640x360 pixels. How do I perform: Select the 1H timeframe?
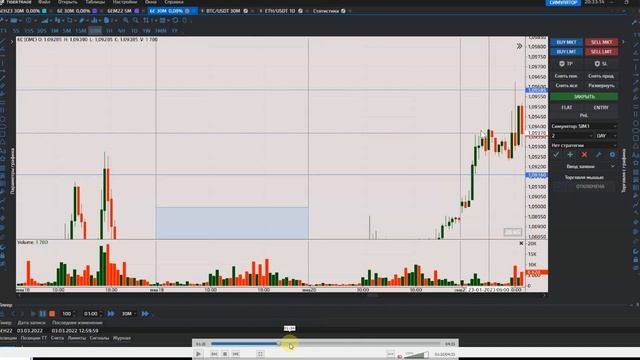pyautogui.click(x=109, y=31)
